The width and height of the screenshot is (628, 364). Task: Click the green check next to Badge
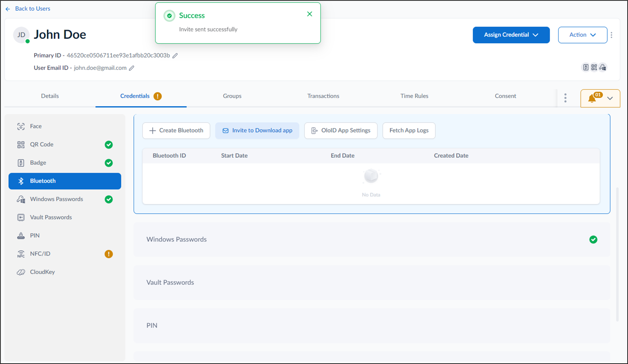coord(109,163)
